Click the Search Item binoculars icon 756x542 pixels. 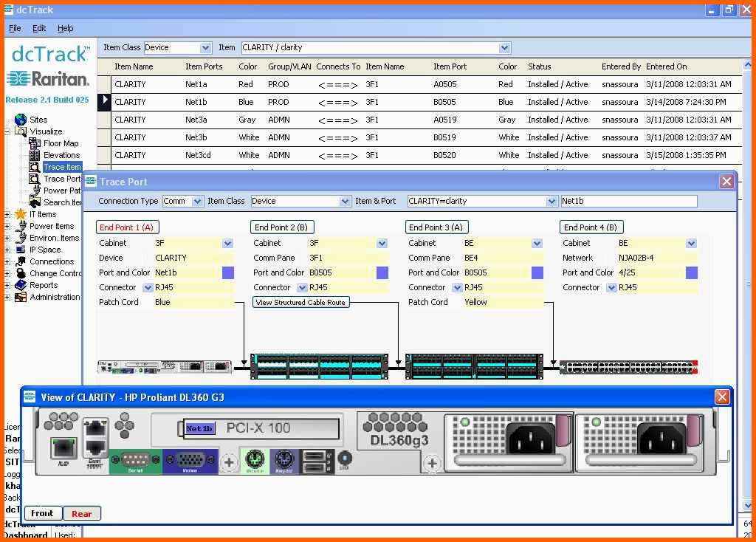pos(35,202)
